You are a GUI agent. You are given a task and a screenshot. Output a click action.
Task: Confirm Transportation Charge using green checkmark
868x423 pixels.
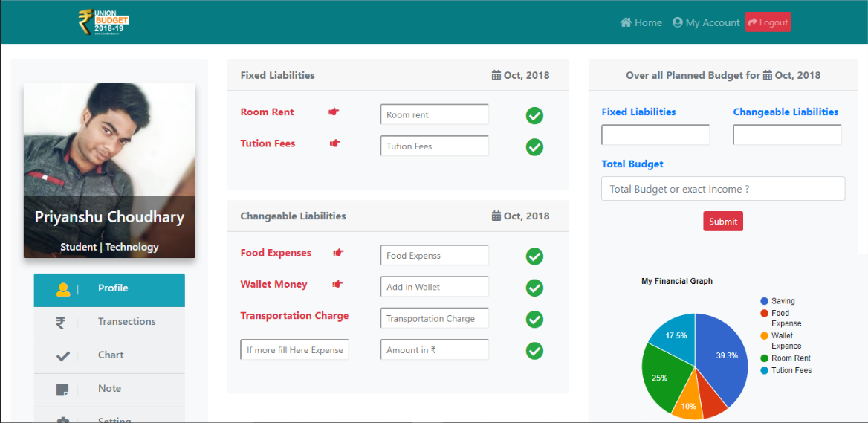[x=534, y=319]
